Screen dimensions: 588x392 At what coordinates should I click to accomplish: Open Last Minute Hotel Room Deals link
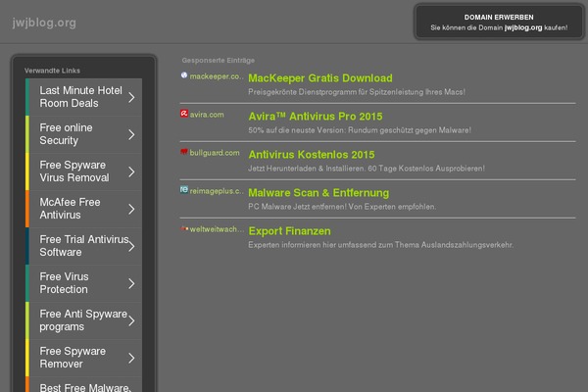click(x=83, y=97)
